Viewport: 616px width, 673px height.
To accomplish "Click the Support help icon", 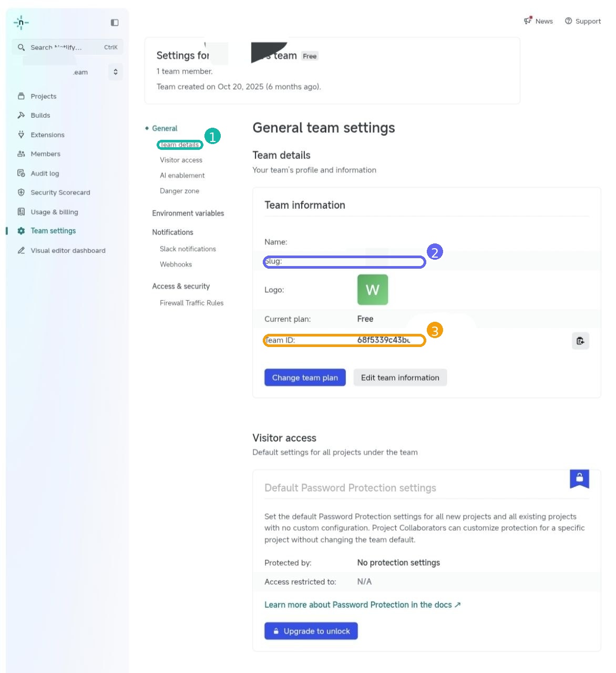I will click(569, 21).
